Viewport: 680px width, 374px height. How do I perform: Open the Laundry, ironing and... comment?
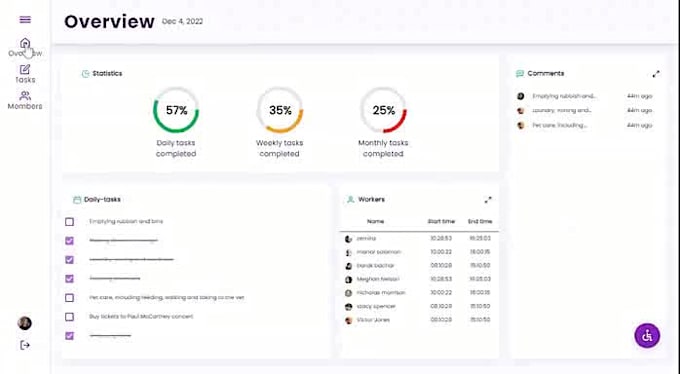(x=562, y=110)
